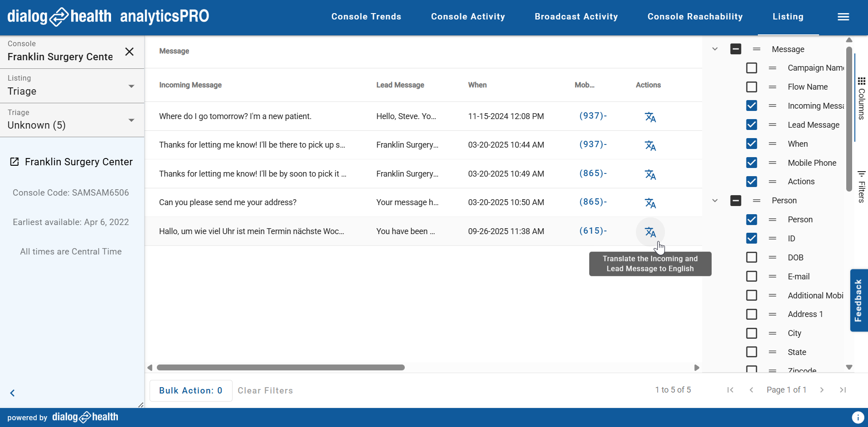The width and height of the screenshot is (868, 427).
Task: Clear the Franklin Surgery Center console selection
Action: pos(129,52)
